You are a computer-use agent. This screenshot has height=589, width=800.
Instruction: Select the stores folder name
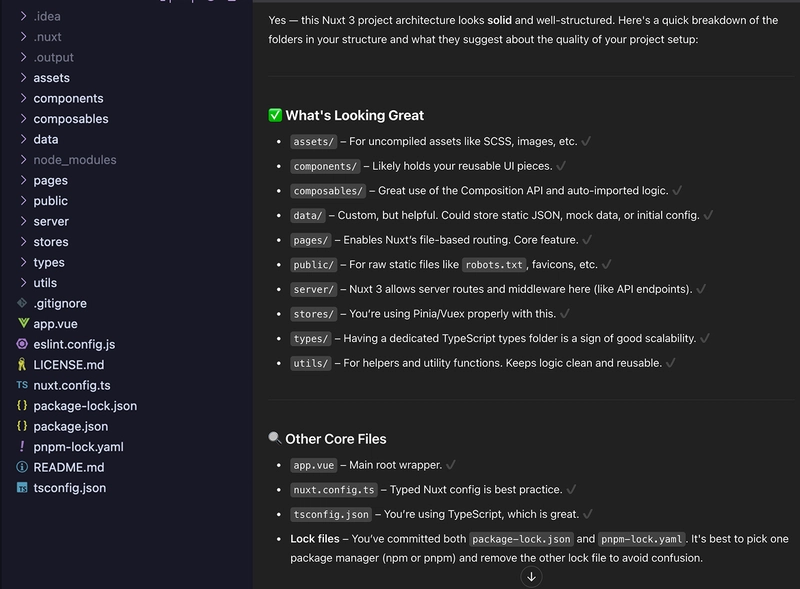[51, 242]
